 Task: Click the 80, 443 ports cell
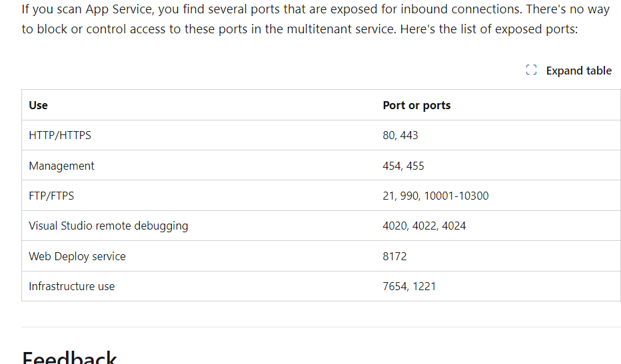click(400, 135)
